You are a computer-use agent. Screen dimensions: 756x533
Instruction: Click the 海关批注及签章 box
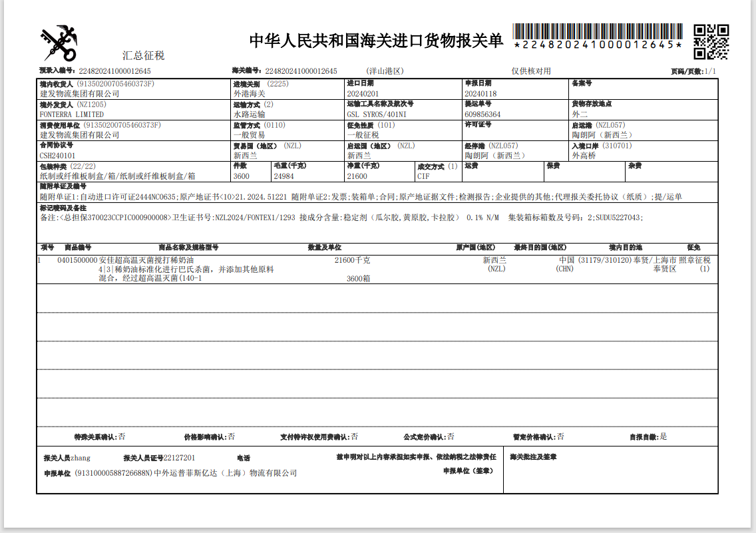pos(610,474)
